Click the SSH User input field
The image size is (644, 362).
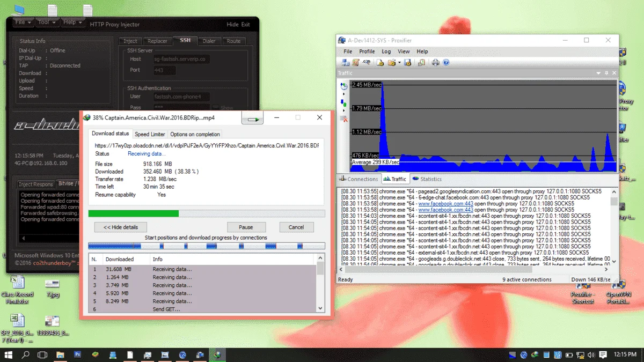click(181, 97)
